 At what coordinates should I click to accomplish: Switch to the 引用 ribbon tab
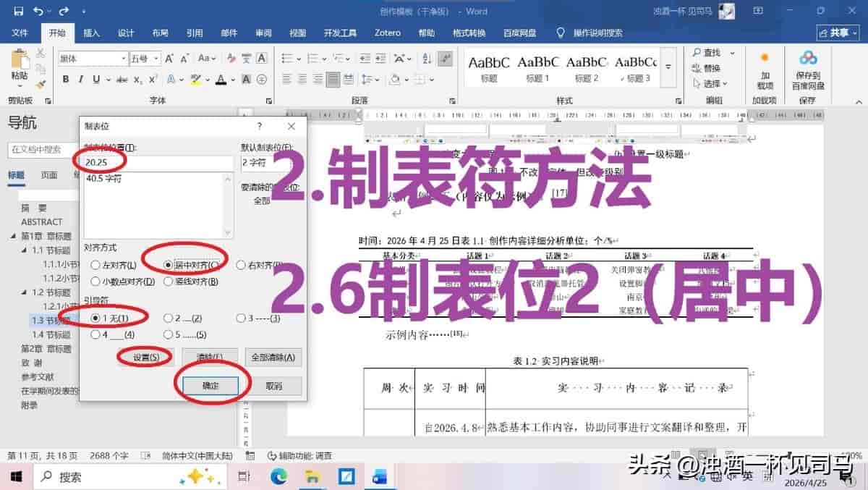click(x=195, y=33)
